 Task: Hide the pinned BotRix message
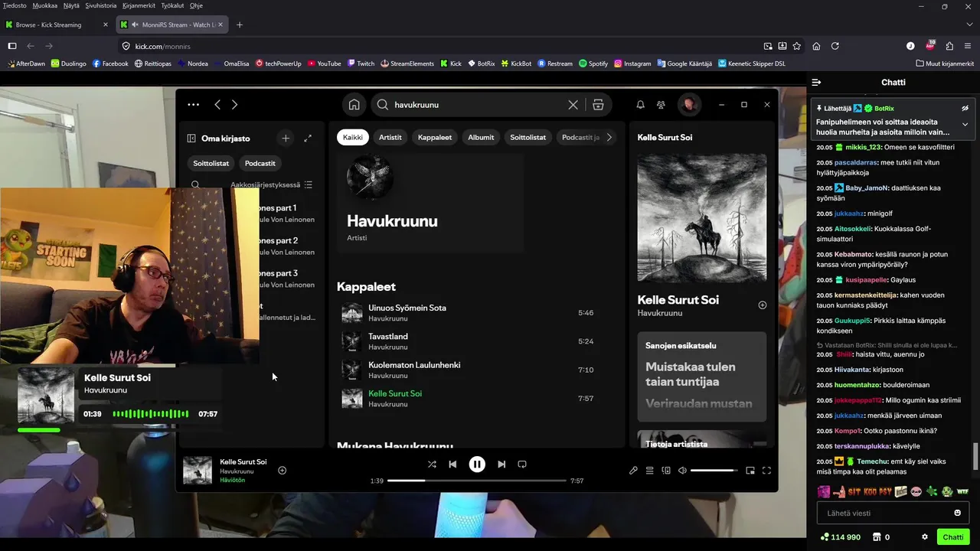tap(965, 109)
